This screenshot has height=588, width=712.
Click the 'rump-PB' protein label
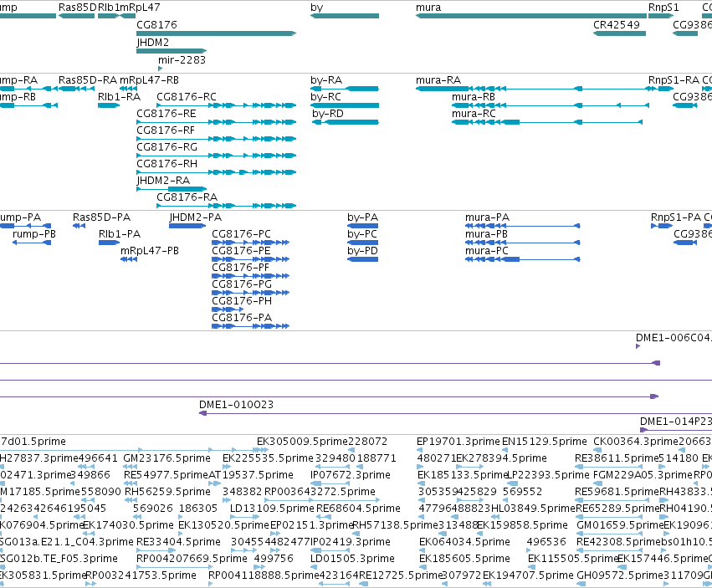coord(34,234)
